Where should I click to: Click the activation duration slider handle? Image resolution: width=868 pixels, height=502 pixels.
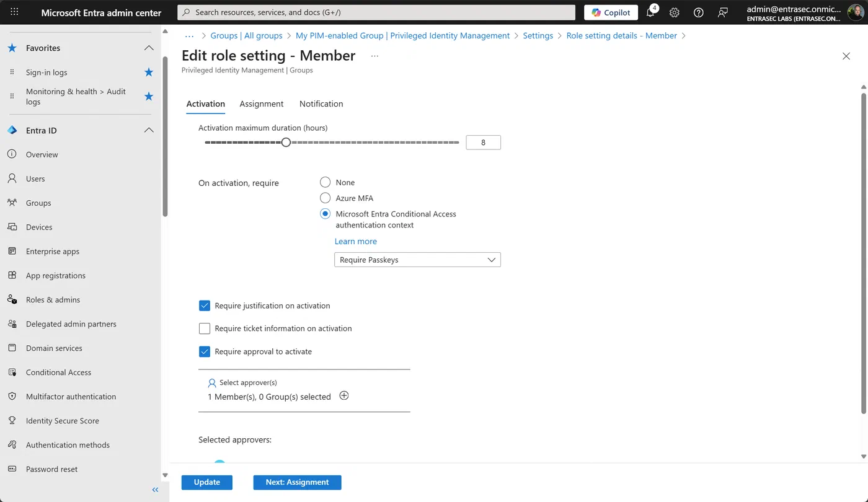(x=286, y=142)
